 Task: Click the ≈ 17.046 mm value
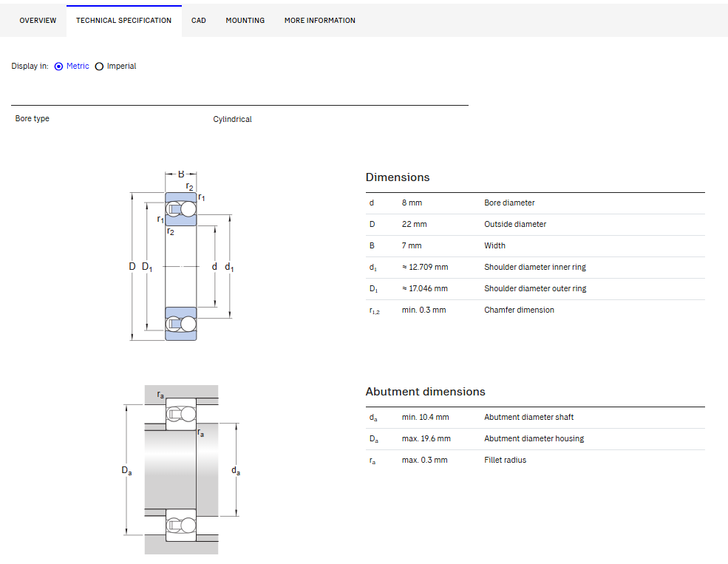tap(425, 288)
